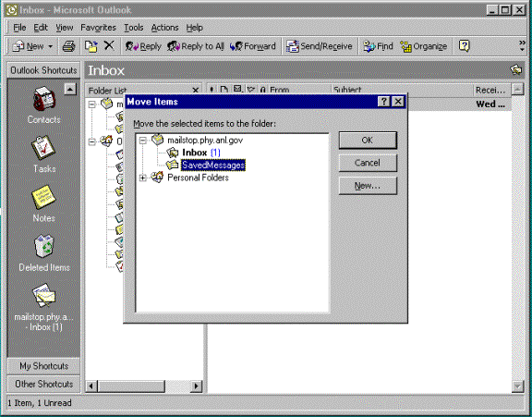Open the Favorites menu

pos(98,28)
